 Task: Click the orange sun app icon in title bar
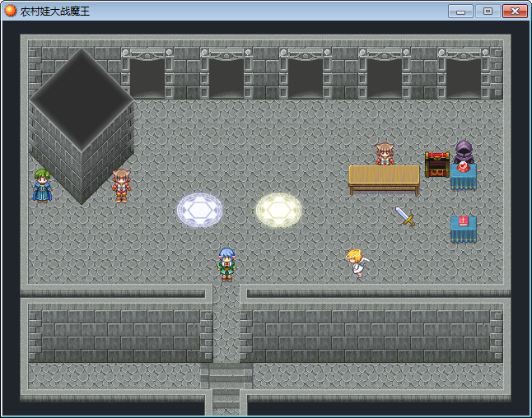point(10,11)
